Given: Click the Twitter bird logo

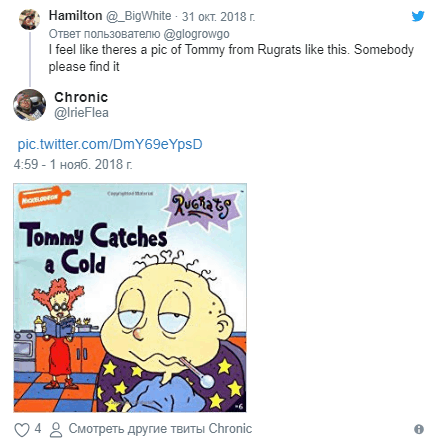Looking at the screenshot, I should (x=418, y=16).
